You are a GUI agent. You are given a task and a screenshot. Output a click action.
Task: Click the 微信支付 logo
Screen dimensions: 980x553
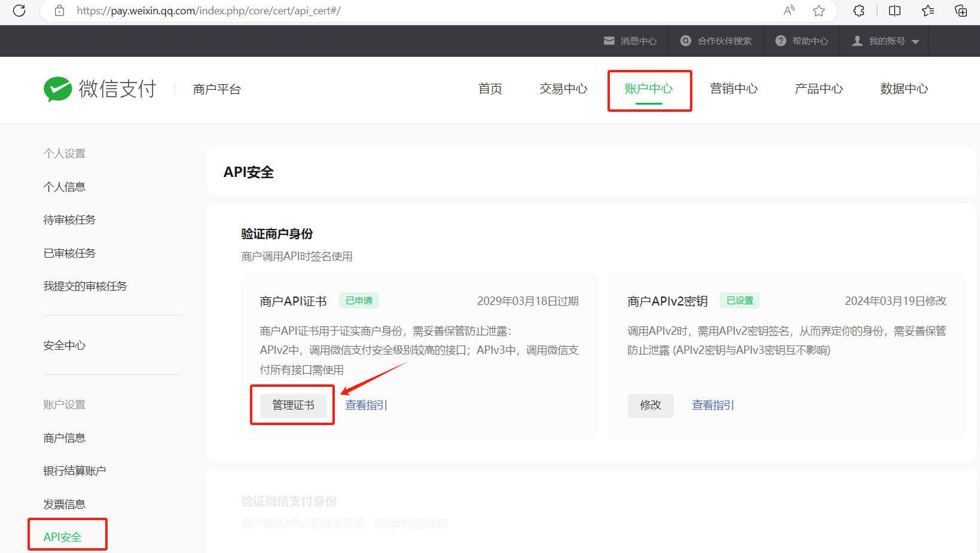[100, 89]
